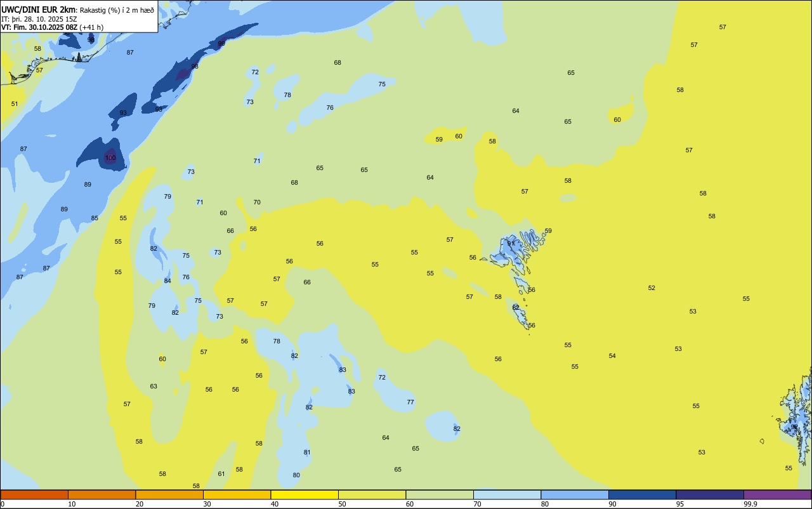Click the '51' humidity value on the map
This screenshot has width=812, height=509.
tap(15, 104)
